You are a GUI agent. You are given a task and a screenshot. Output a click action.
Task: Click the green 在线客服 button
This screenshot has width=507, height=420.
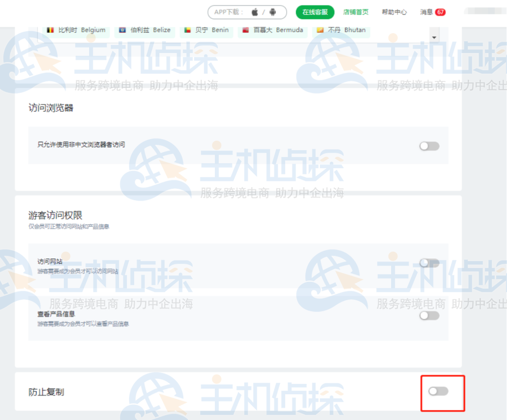click(x=315, y=11)
